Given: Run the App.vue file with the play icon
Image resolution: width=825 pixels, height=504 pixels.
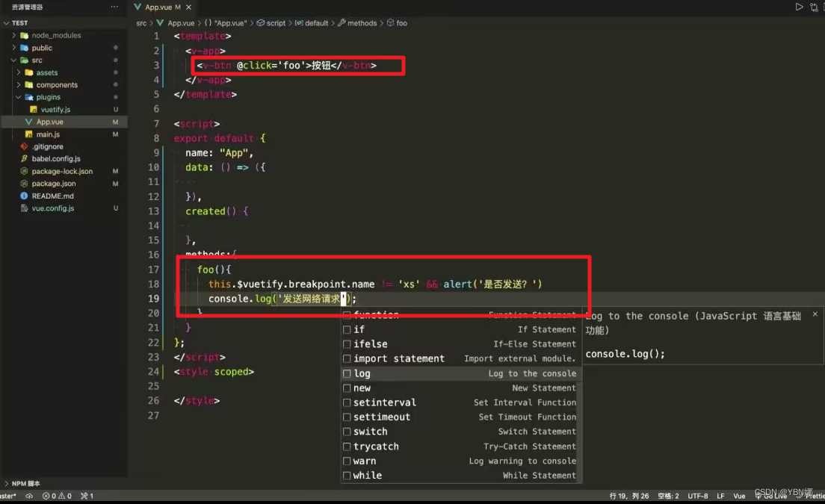Looking at the screenshot, I should click(800, 7).
